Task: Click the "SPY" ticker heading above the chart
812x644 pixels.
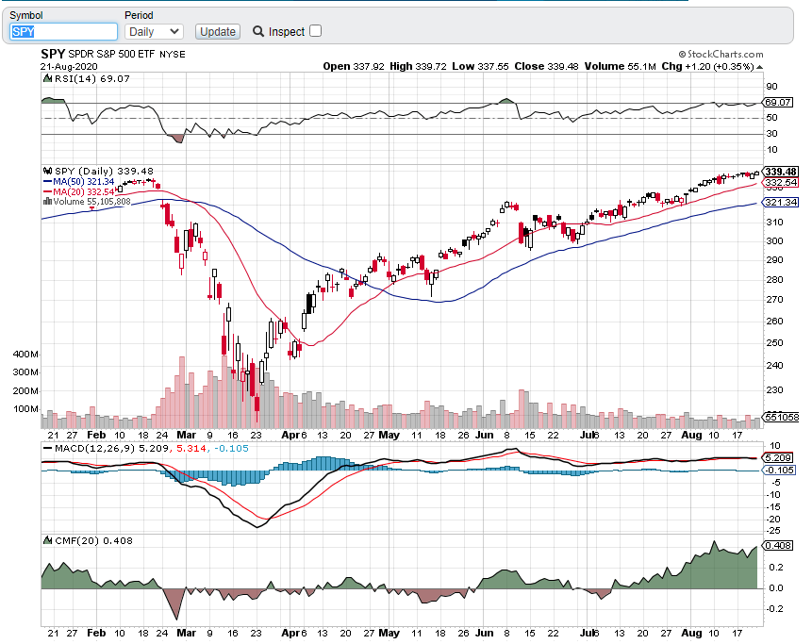Action: tap(53, 54)
